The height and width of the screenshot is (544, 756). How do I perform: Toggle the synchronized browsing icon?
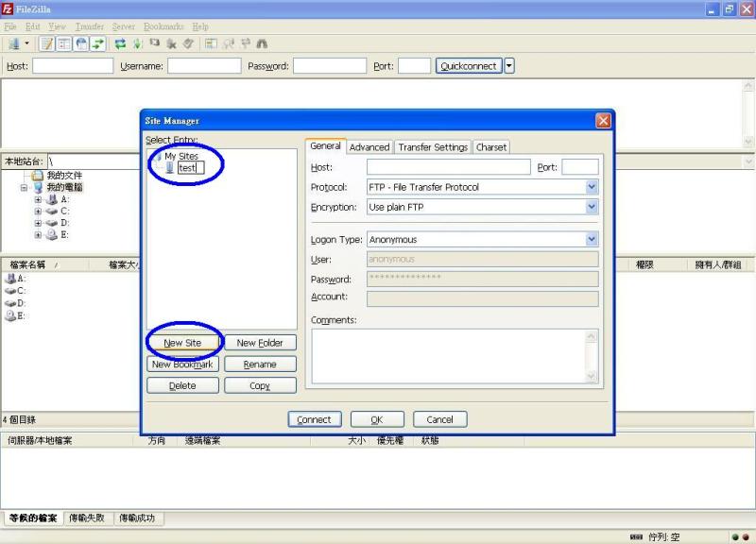(x=246, y=43)
